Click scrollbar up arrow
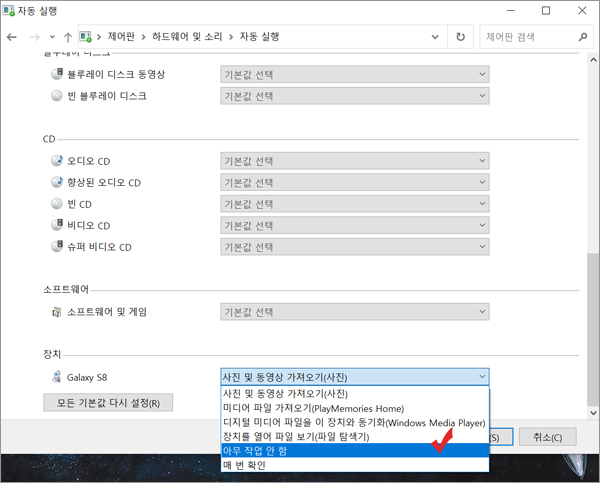 593,60
